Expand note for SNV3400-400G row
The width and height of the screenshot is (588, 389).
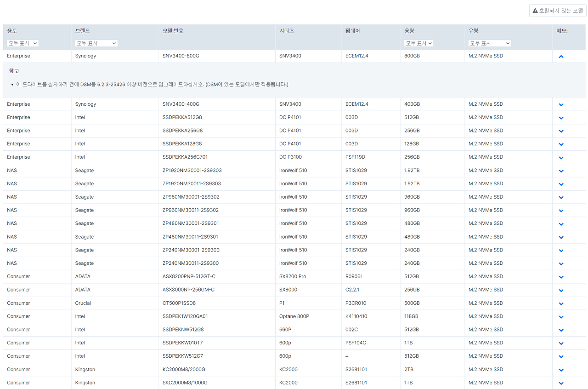tap(561, 104)
